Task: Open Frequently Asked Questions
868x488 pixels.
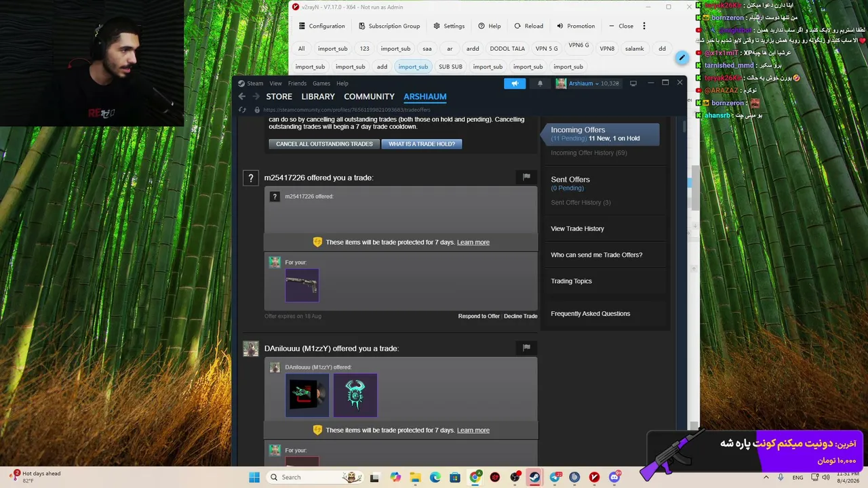Action: 590,314
